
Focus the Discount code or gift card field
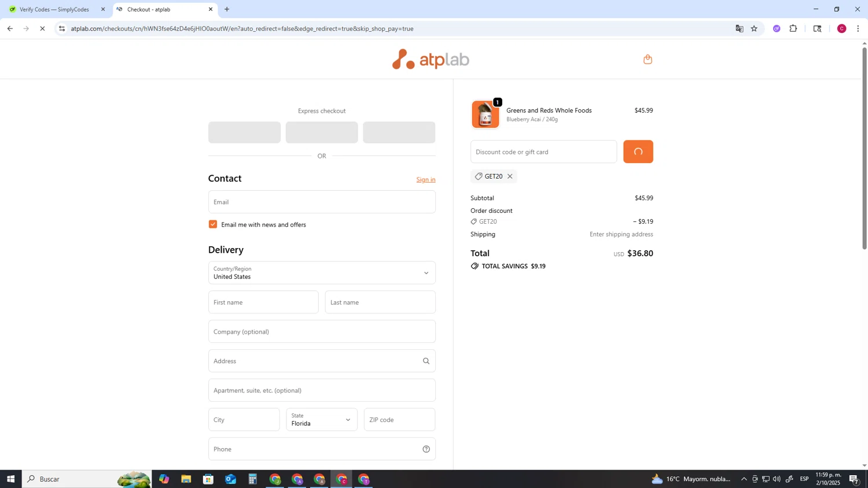point(543,151)
